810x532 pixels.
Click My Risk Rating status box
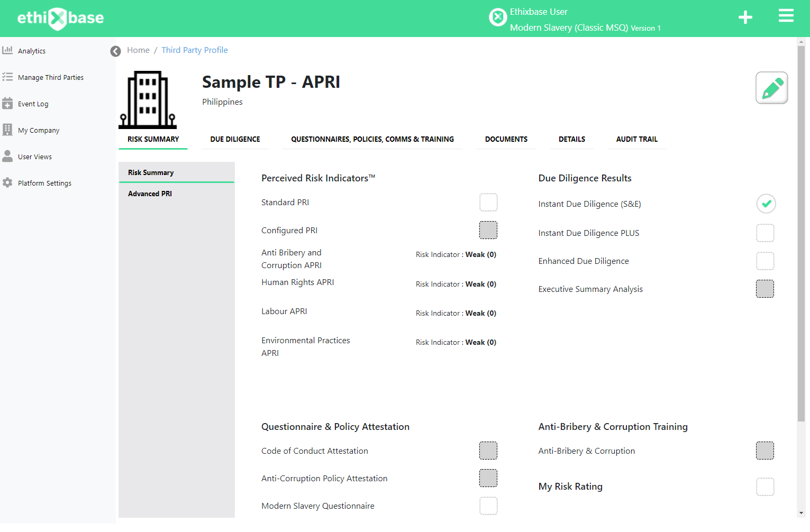pos(765,487)
